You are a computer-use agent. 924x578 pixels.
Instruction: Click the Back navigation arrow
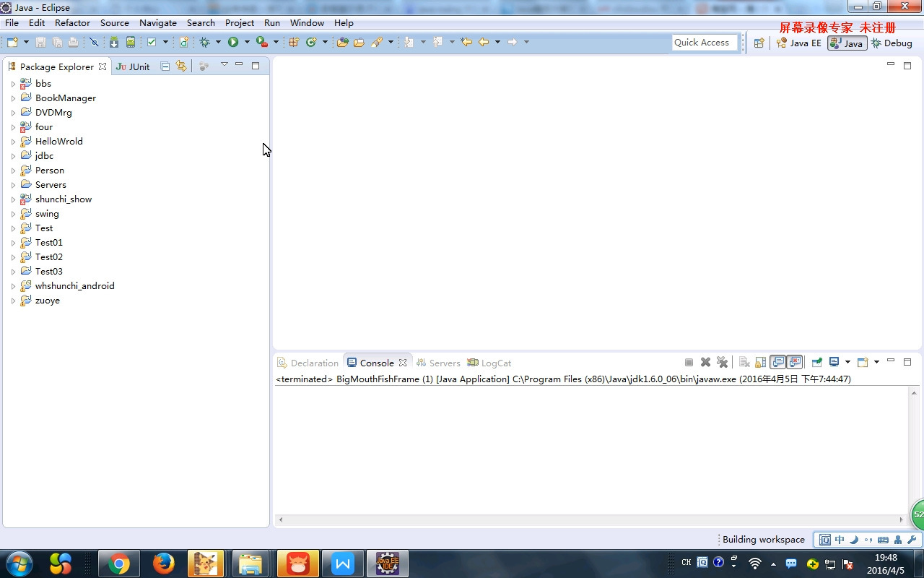click(x=484, y=43)
